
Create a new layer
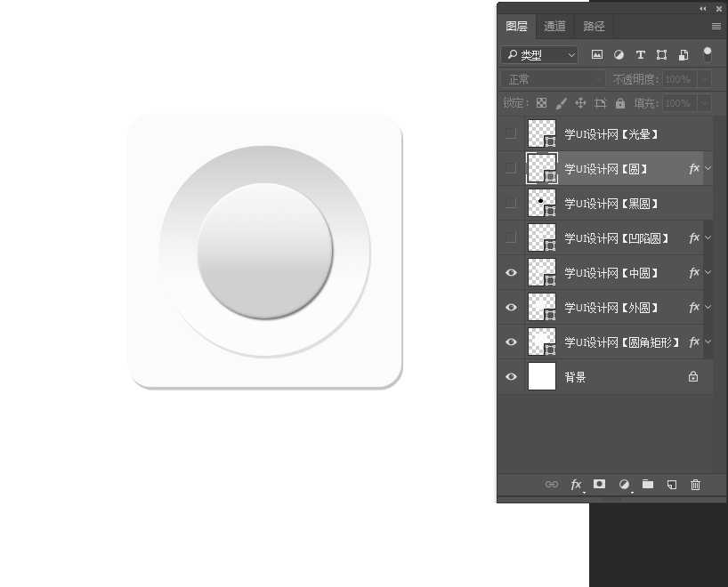coord(672,485)
